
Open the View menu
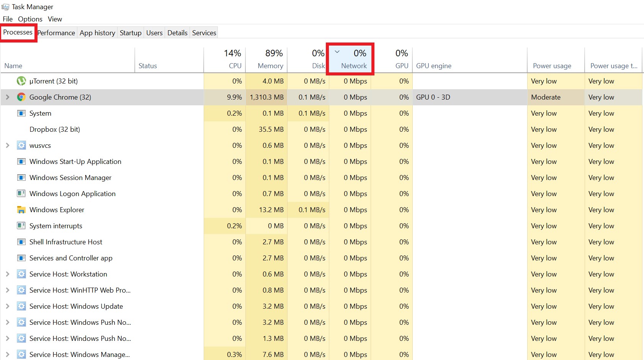click(55, 19)
